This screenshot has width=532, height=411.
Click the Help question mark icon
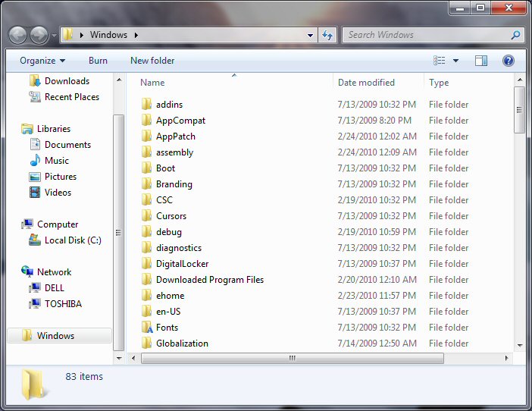(x=509, y=61)
